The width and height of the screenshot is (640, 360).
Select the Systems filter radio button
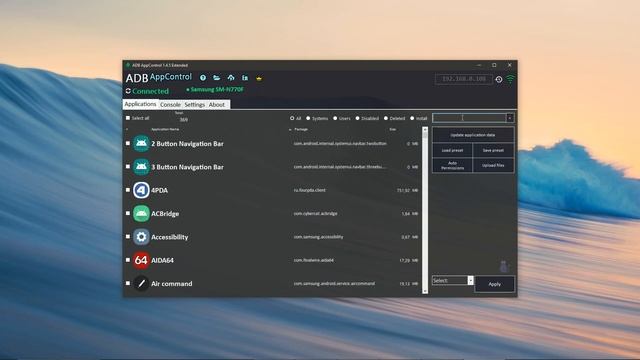pyautogui.click(x=308, y=118)
